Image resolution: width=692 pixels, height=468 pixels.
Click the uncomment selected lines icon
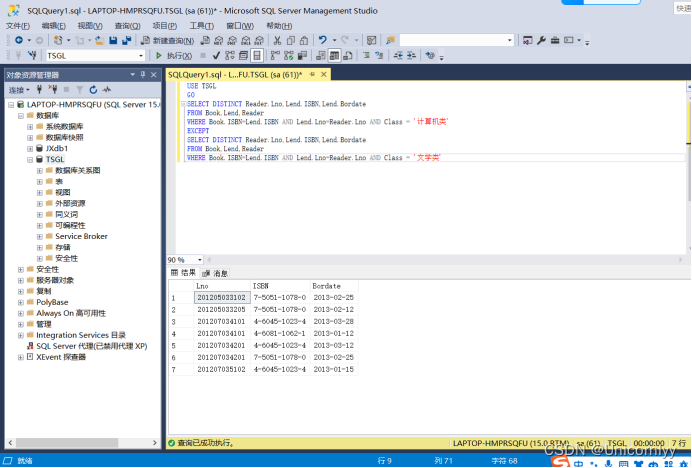379,56
